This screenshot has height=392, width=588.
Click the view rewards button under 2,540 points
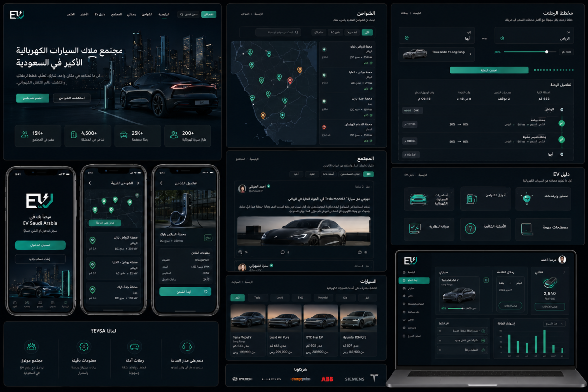pyautogui.click(x=549, y=306)
